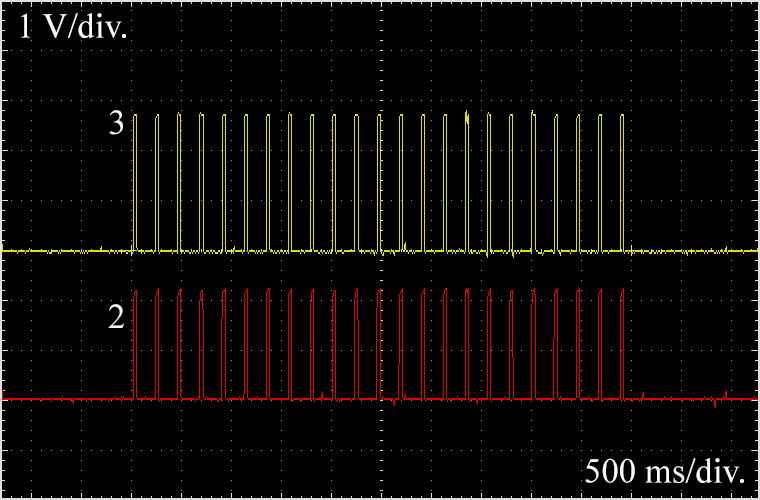Click the red noise glitch near the right edge
The width and height of the screenshot is (760, 500).
725,393
